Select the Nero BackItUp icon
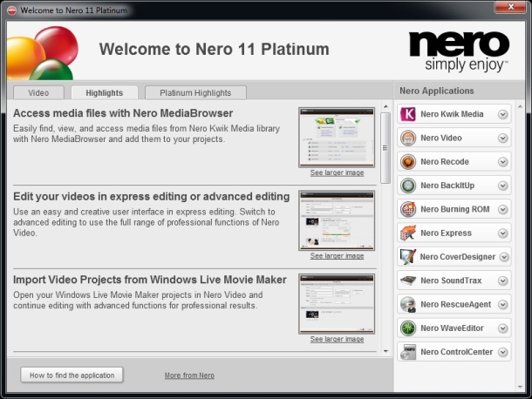The width and height of the screenshot is (532, 399). [408, 186]
